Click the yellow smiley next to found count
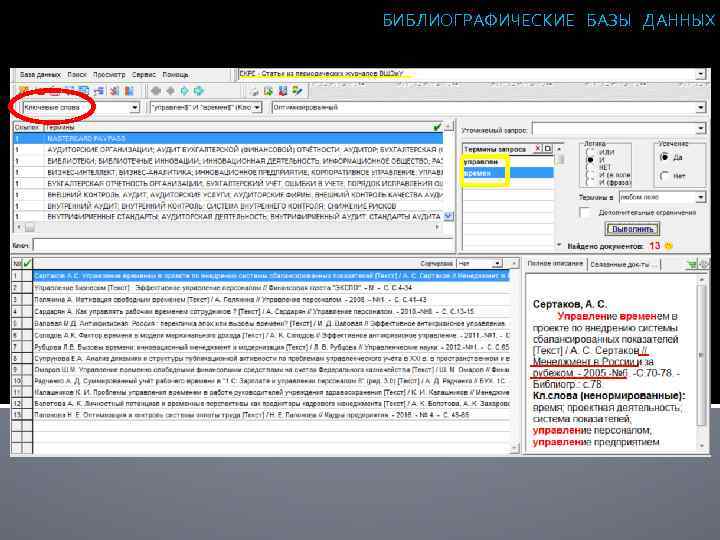The image size is (720, 540). pos(669,246)
